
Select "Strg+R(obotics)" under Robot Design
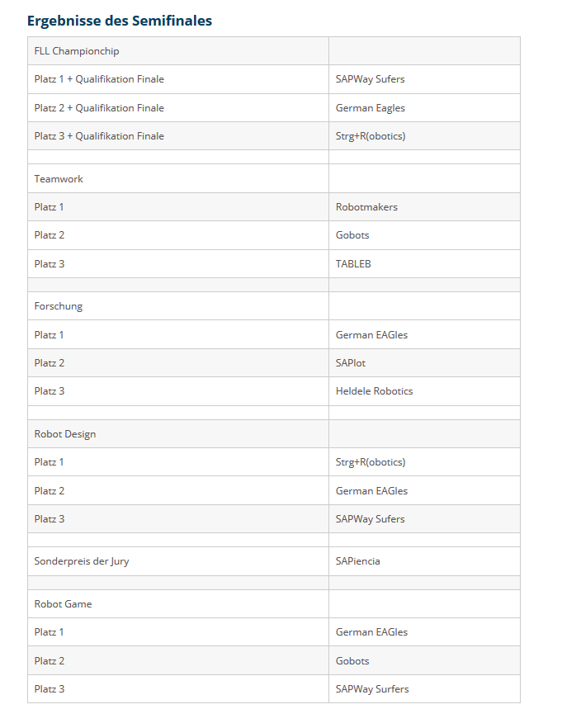coord(371,462)
